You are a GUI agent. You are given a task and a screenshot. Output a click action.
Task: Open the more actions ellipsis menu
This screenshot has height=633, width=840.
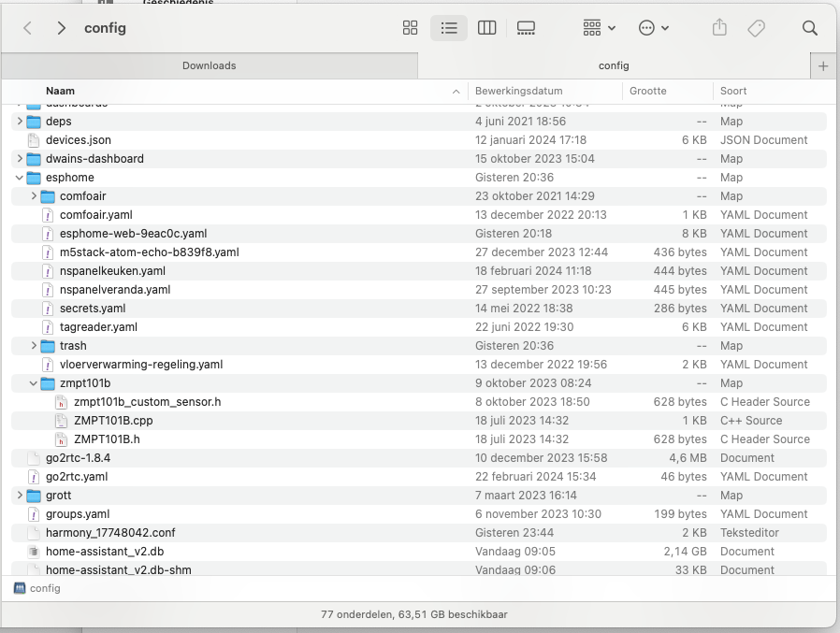coord(653,28)
